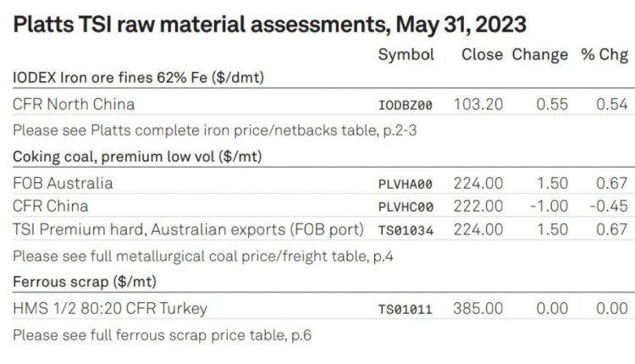Click the % Chg column header
This screenshot has height=364, width=635.
click(604, 55)
